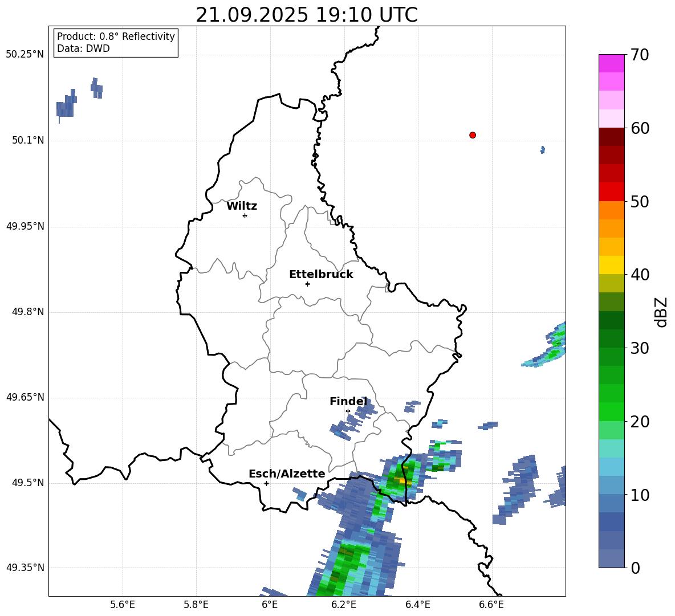Click the 70 dBZ colorbar label
Viewport: 675px width, 616px height.
click(x=640, y=55)
